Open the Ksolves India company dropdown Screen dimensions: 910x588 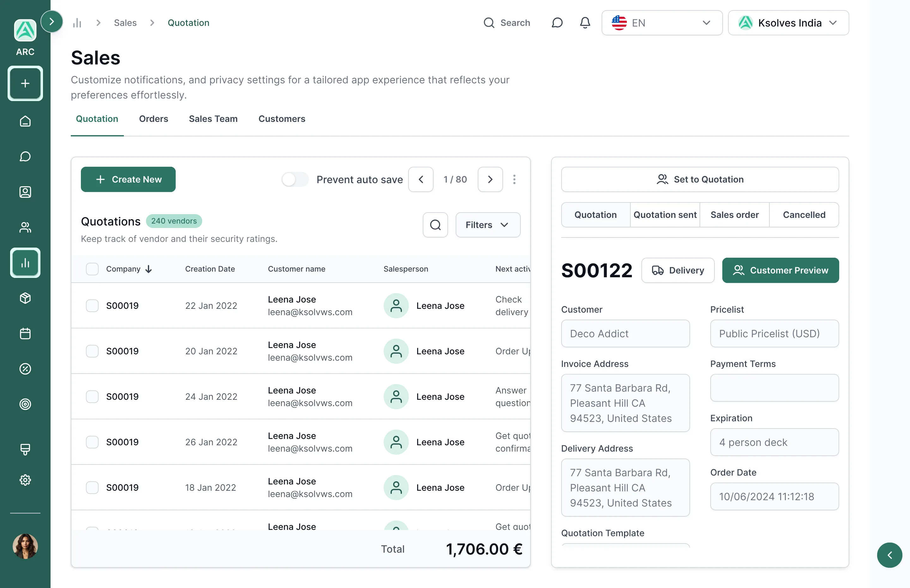pos(788,23)
